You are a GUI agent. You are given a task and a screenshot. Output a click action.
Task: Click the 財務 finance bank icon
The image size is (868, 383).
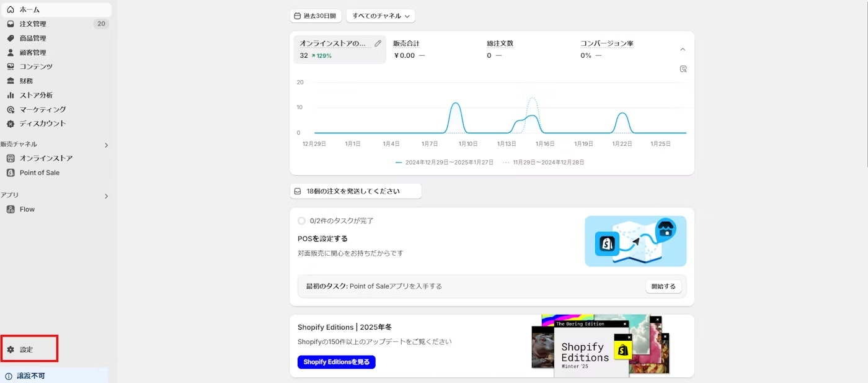click(x=11, y=81)
